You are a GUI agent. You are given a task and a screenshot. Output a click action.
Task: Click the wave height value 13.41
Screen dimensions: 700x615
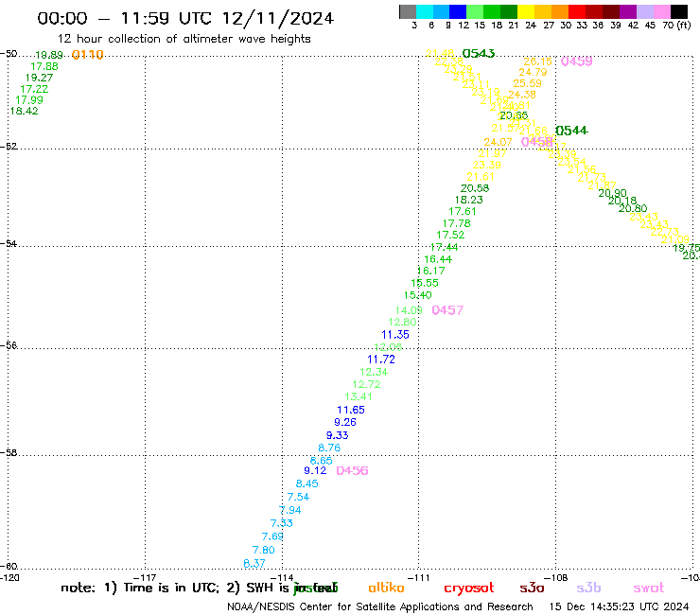tap(359, 396)
